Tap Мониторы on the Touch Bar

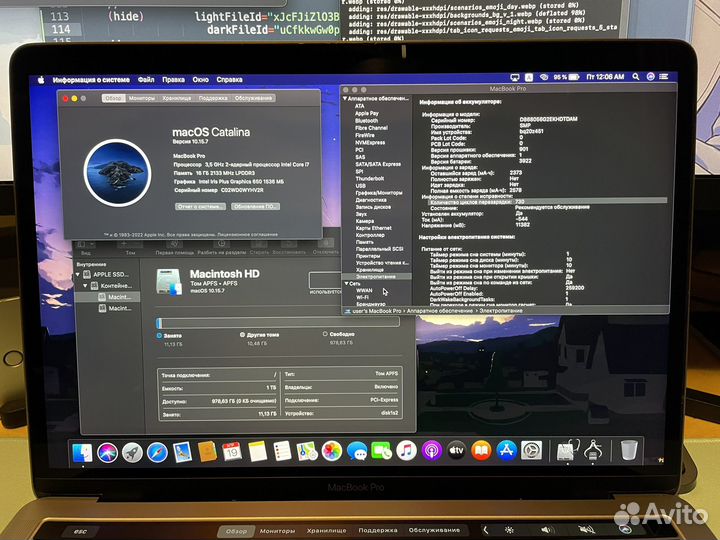(x=277, y=531)
